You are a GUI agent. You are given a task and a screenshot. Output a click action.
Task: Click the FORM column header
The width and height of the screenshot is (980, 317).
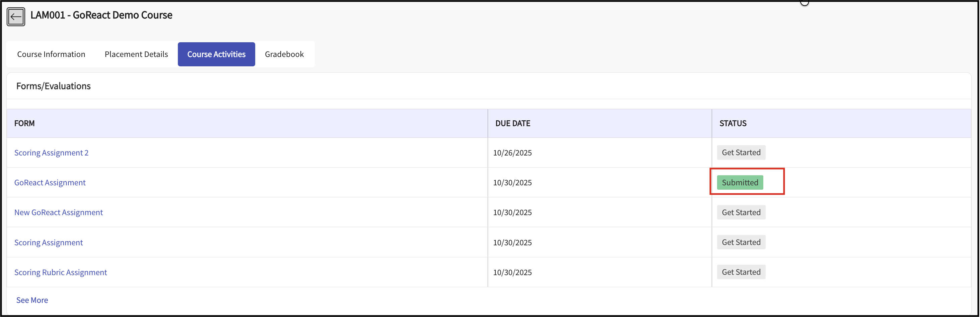click(24, 123)
